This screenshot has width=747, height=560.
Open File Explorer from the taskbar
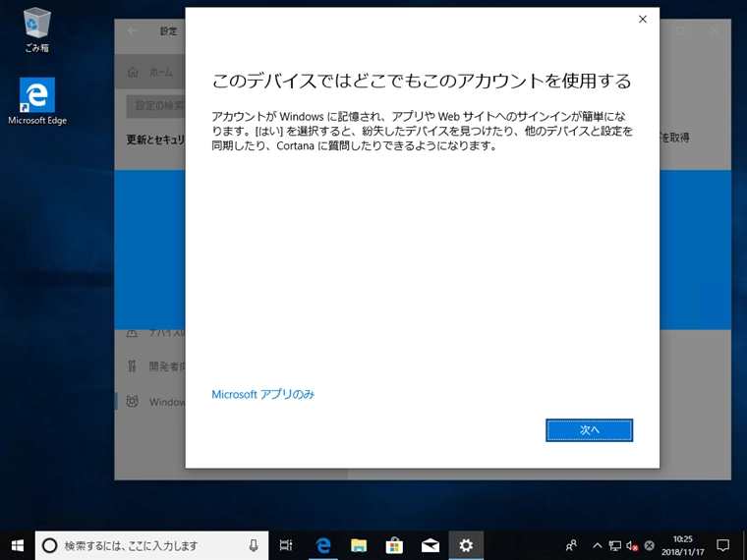click(359, 545)
